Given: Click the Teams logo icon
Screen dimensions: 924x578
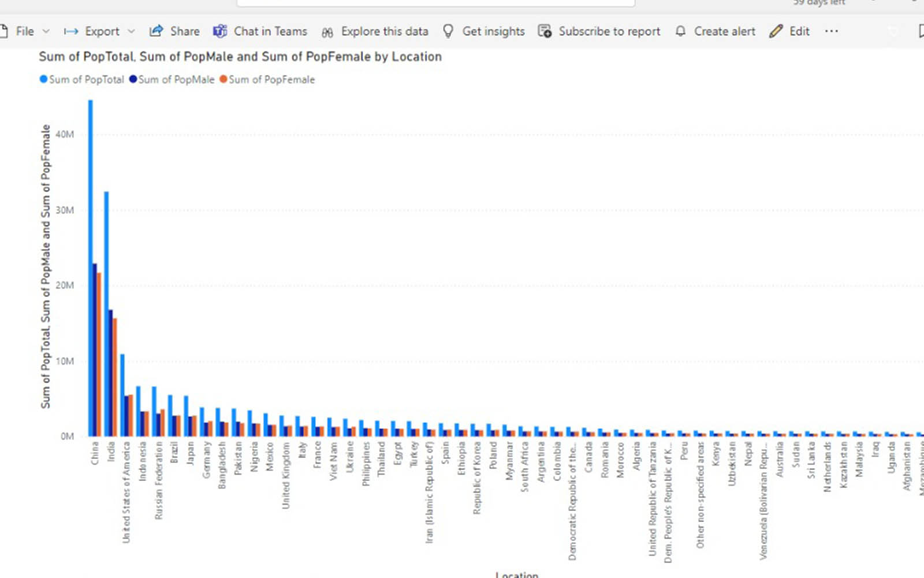Looking at the screenshot, I should coord(220,31).
